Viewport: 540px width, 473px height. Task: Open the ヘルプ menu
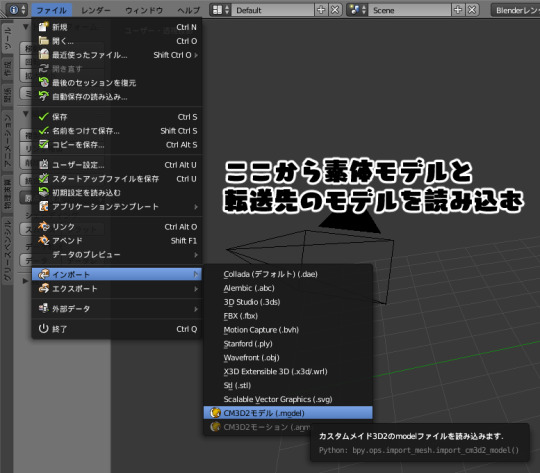(188, 10)
